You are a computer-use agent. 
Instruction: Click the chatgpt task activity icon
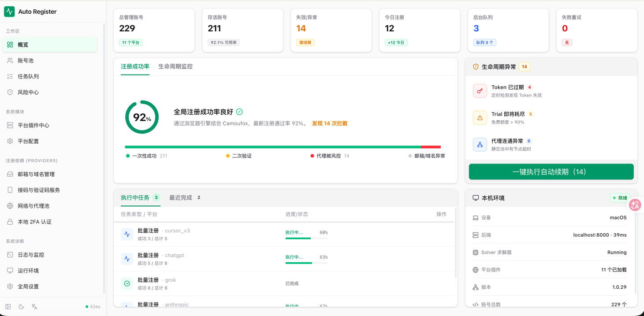127,259
